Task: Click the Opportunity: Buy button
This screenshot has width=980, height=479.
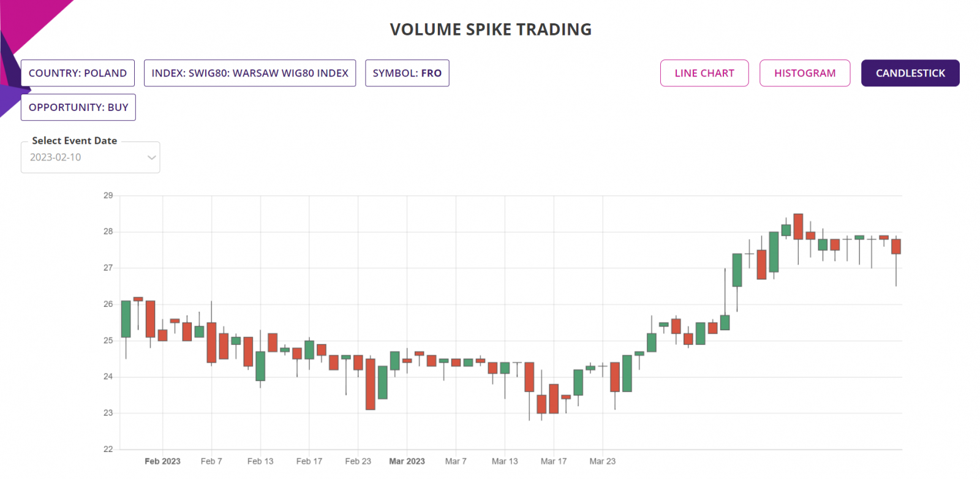Action: click(78, 107)
